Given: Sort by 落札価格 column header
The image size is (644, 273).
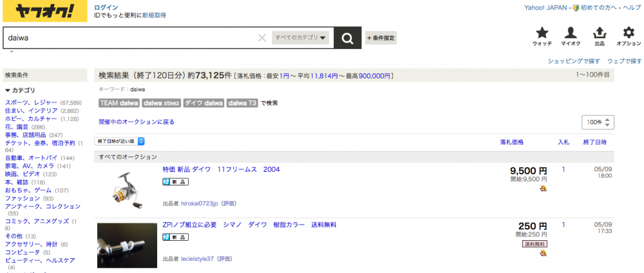Looking at the screenshot, I should [511, 142].
